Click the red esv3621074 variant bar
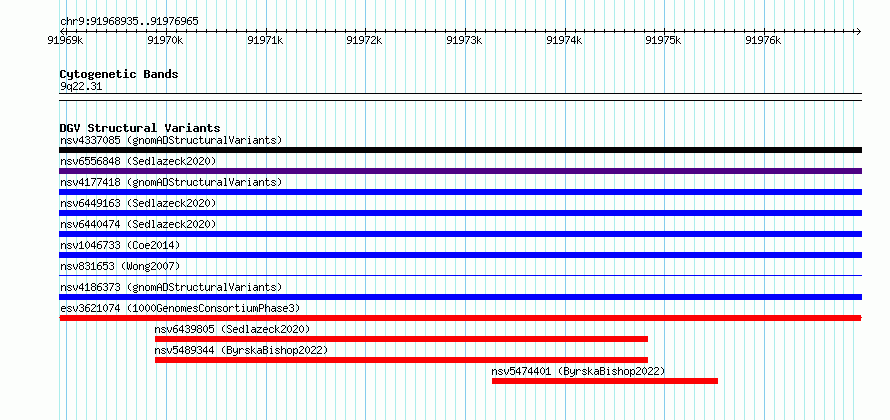 460,318
